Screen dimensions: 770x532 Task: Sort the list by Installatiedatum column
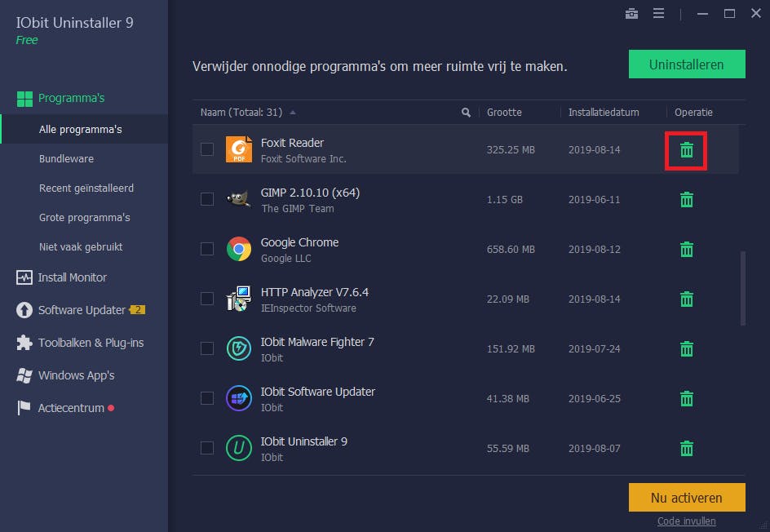(604, 113)
